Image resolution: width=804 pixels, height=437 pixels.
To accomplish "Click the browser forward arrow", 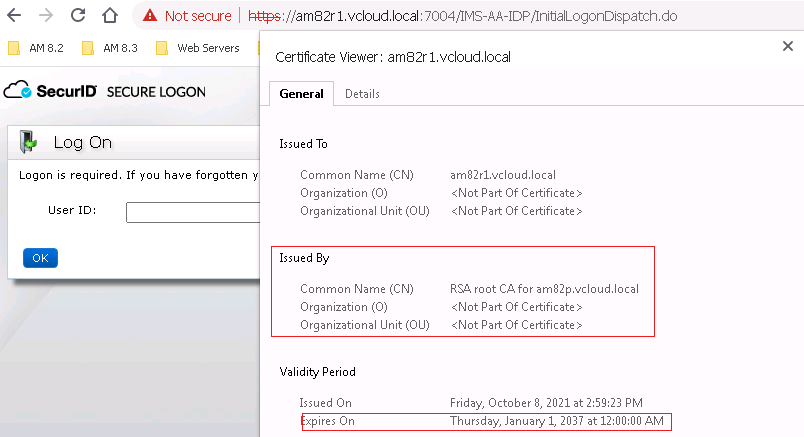I will point(46,15).
